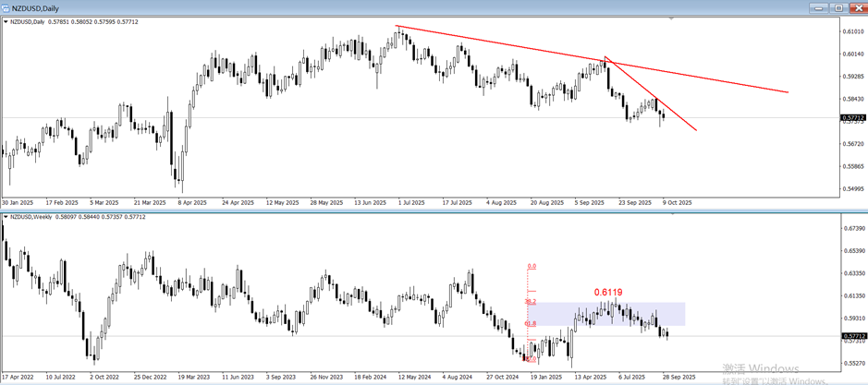
Task: Click the Fibonacci 0.0 level label
Action: coord(532,266)
